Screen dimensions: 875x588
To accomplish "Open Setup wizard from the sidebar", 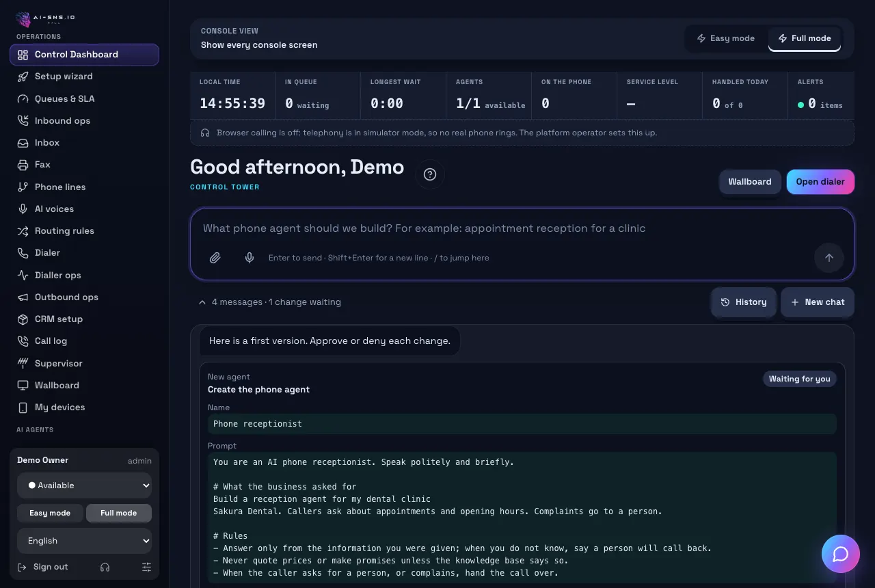I will click(x=84, y=77).
